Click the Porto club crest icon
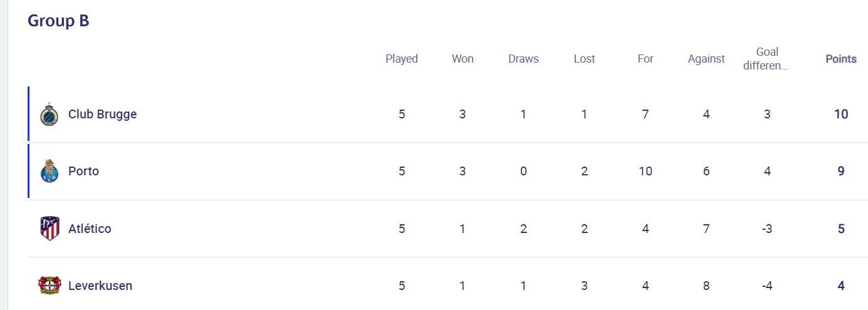 [49, 171]
